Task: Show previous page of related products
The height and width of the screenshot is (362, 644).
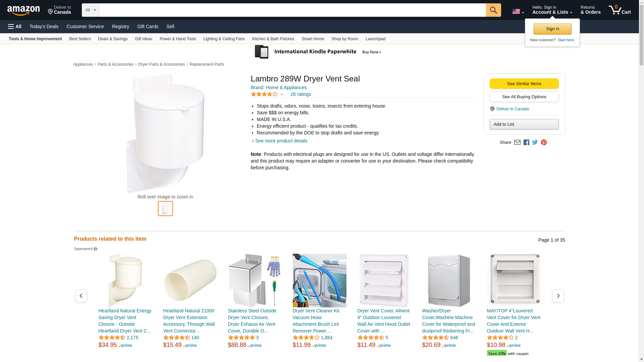Action: point(81,296)
